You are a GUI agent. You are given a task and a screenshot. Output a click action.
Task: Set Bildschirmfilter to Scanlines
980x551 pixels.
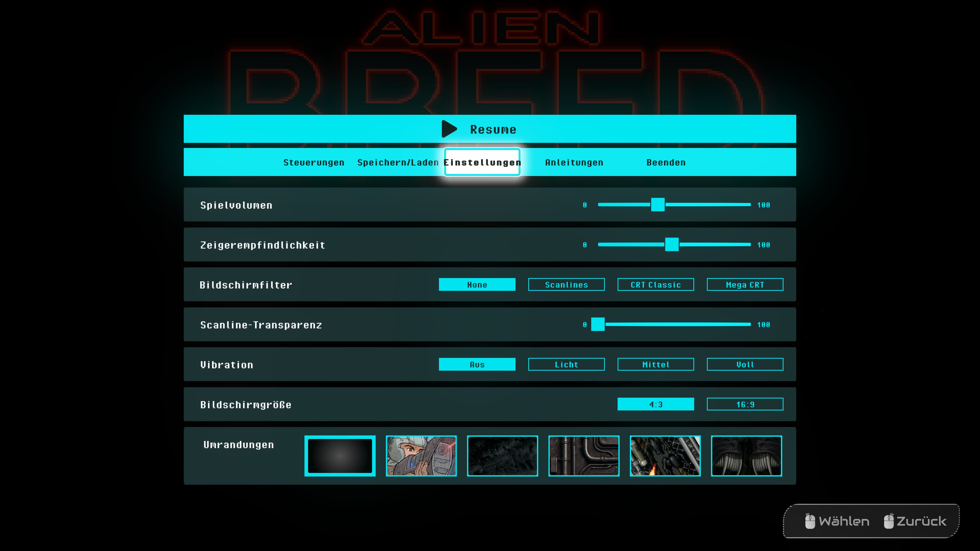(567, 284)
